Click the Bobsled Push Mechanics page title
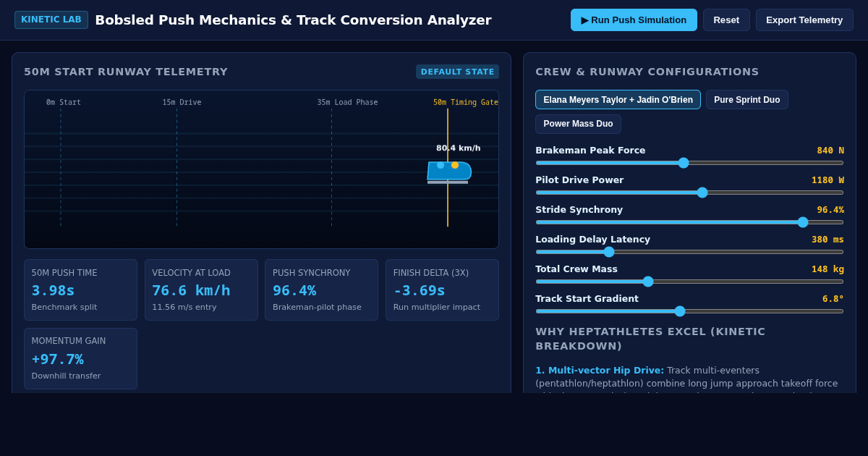 [x=293, y=20]
